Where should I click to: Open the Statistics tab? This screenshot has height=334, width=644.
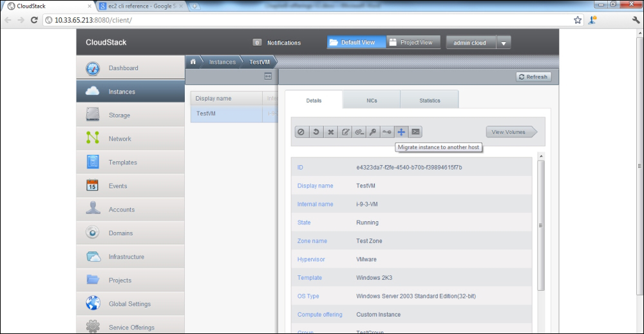(x=430, y=101)
